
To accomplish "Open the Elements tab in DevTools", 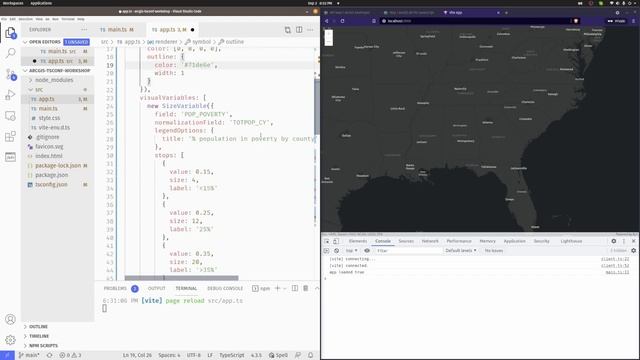I will coord(358,241).
